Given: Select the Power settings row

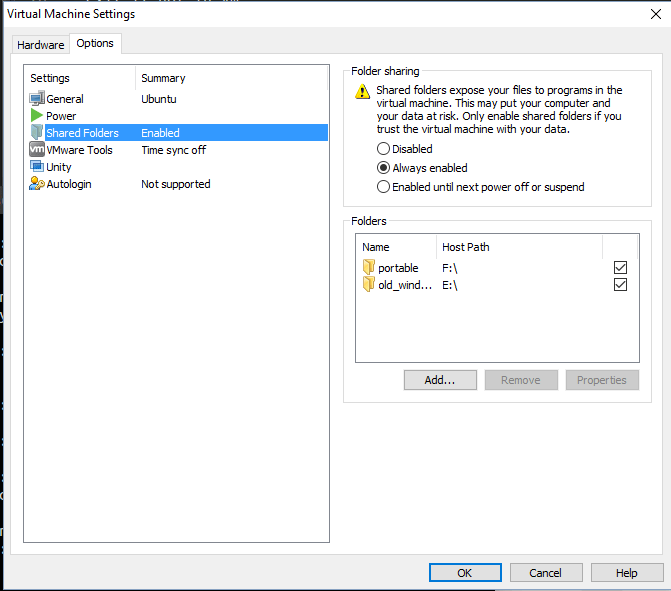Looking at the screenshot, I should pyautogui.click(x=178, y=116).
